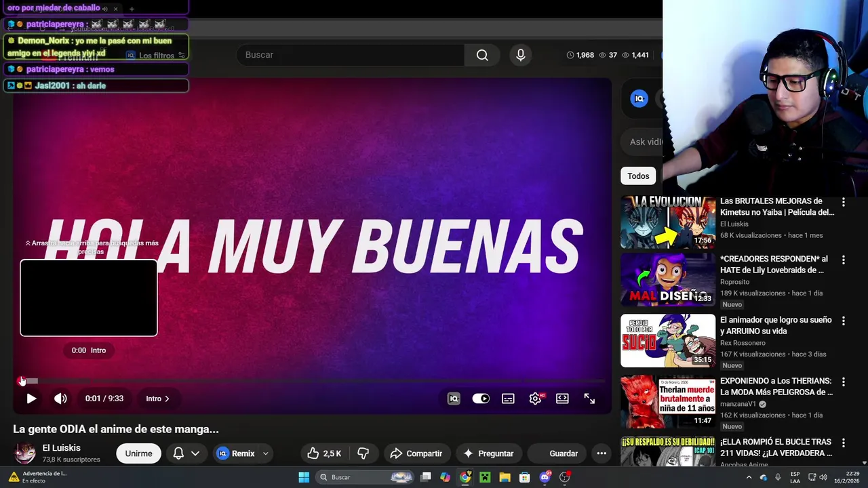The height and width of the screenshot is (488, 868).
Task: Open El Luiskis channel name link
Action: click(61, 448)
